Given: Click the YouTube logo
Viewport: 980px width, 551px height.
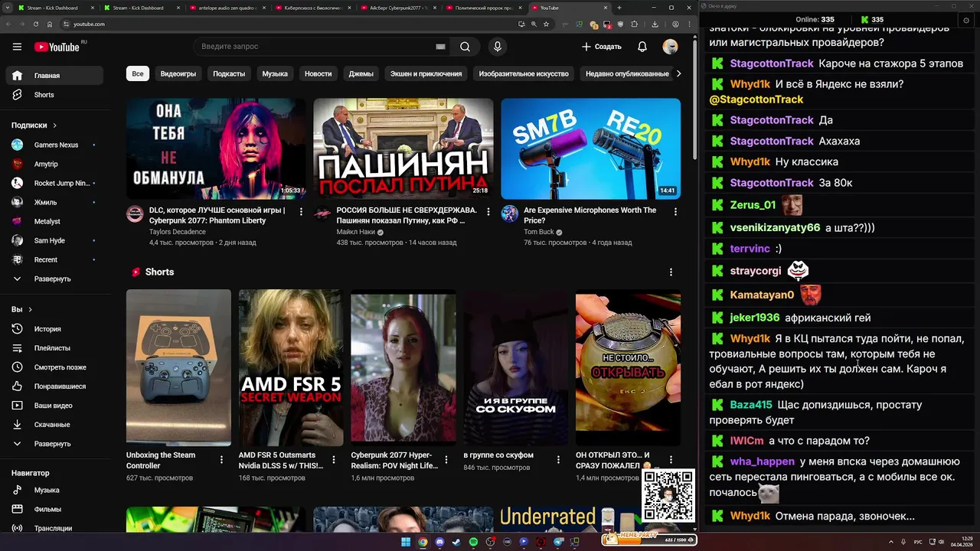Looking at the screenshot, I should pyautogui.click(x=57, y=47).
